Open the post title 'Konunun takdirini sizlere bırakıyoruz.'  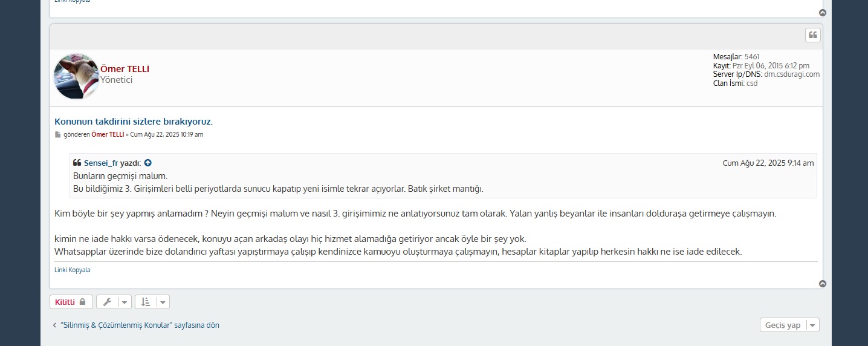point(134,121)
